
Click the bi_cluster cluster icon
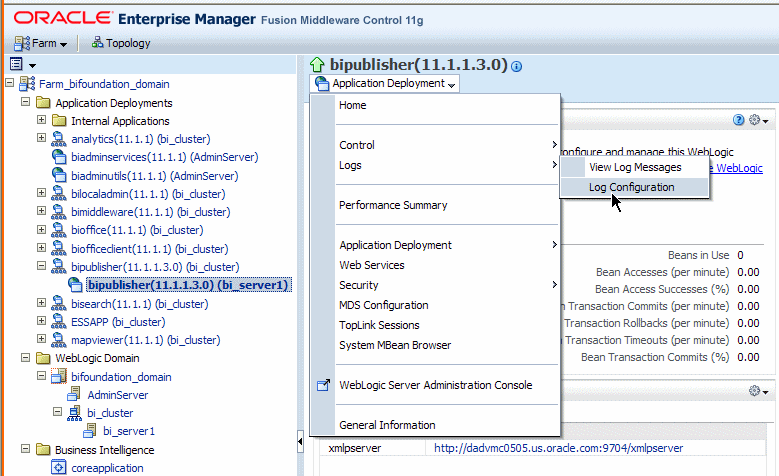coord(75,413)
